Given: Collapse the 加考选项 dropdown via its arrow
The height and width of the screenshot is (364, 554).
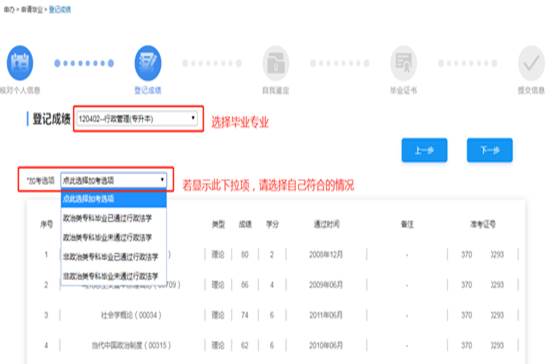Looking at the screenshot, I should [x=162, y=180].
